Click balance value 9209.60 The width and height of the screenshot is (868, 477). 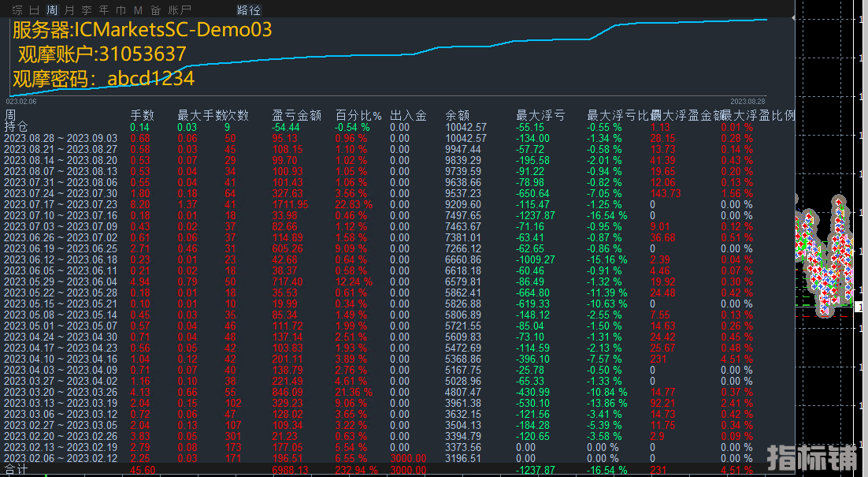click(x=463, y=205)
